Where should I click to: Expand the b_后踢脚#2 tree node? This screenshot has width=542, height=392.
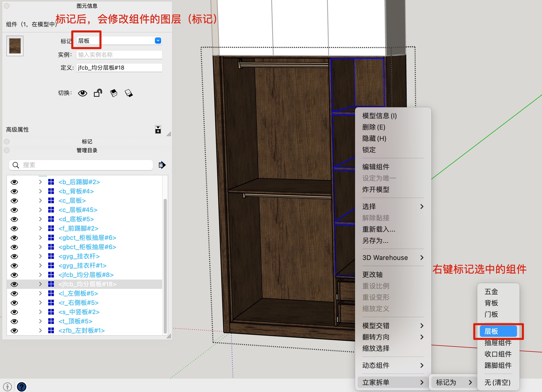40,182
